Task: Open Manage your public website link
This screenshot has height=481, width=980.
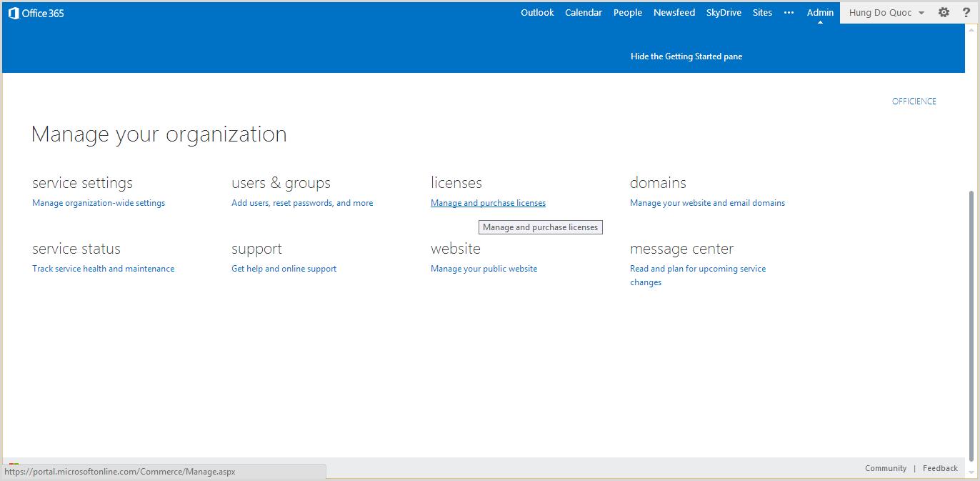Action: [x=484, y=269]
